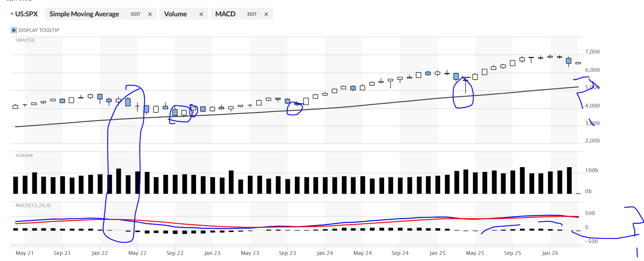Click the May 23 date label
Screen dimensions: 644x261
coord(250,253)
